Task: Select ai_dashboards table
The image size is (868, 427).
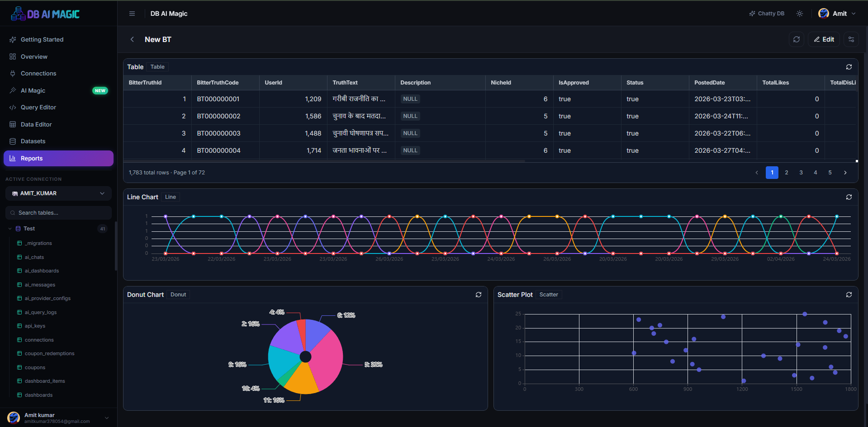Action: click(x=42, y=271)
